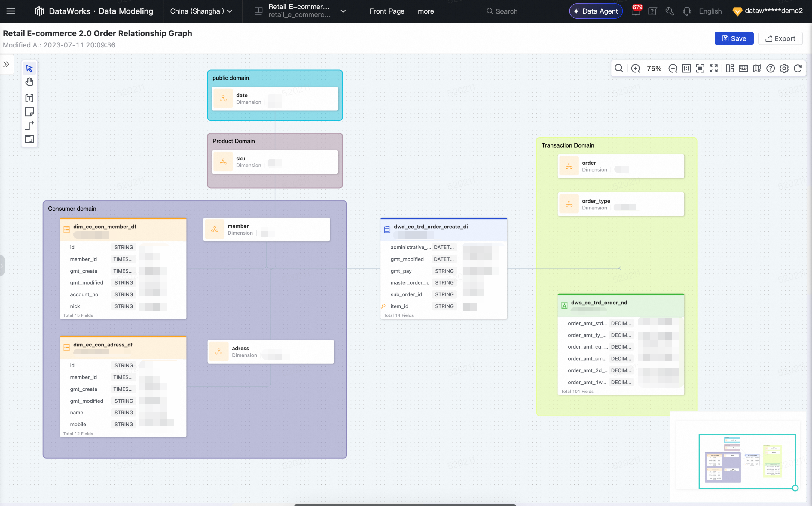
Task: Open the more menu
Action: pos(426,11)
